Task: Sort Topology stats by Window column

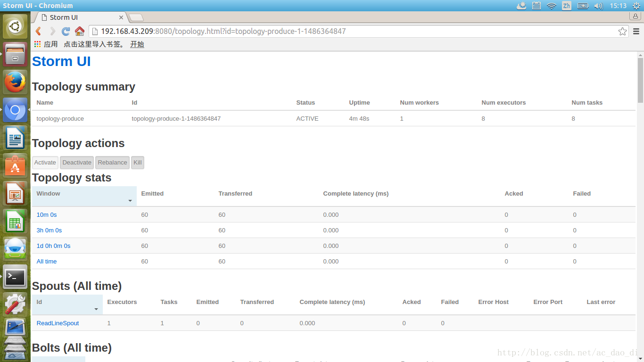Action: 84,196
